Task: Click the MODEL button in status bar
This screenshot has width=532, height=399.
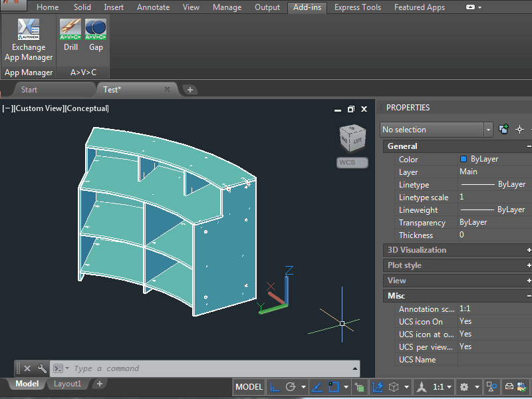Action: coord(249,386)
